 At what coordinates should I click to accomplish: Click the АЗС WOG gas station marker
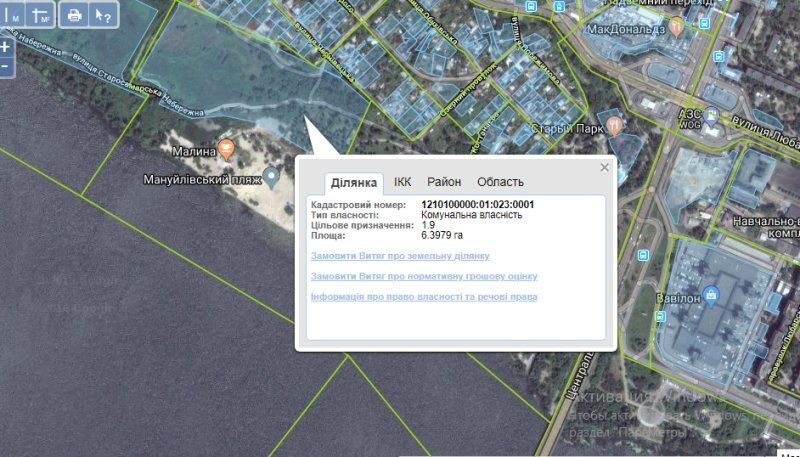pos(711,116)
